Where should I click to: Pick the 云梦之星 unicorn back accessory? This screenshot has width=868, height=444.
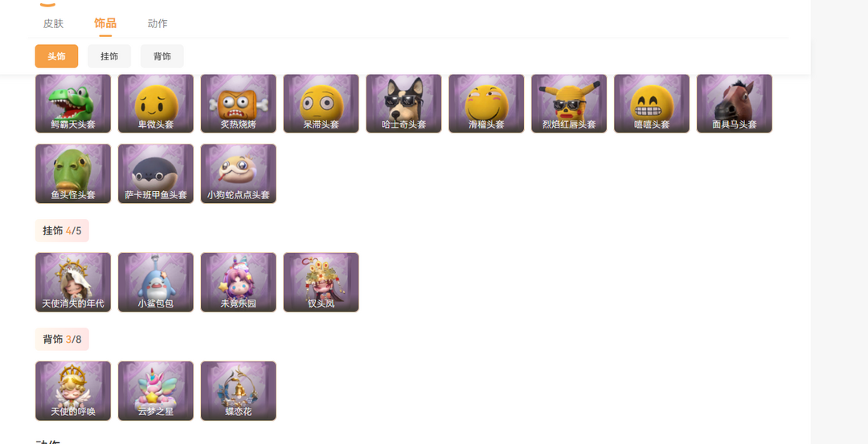click(156, 390)
